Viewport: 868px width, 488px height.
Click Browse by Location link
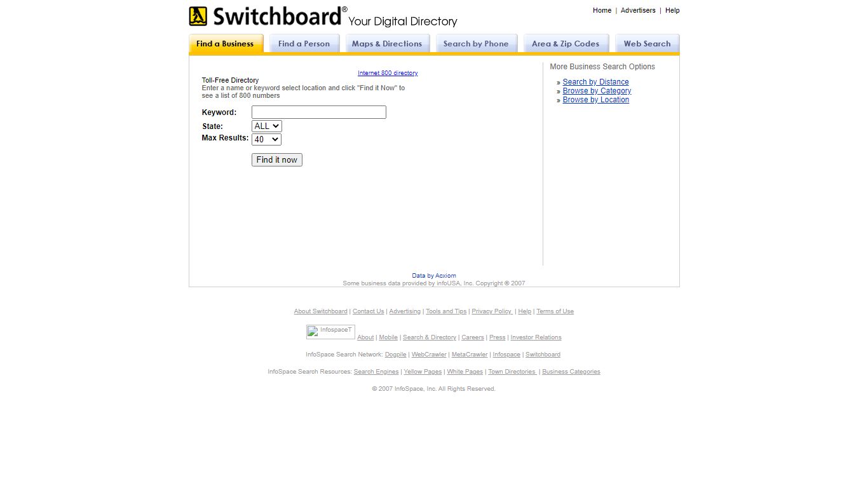pos(595,100)
